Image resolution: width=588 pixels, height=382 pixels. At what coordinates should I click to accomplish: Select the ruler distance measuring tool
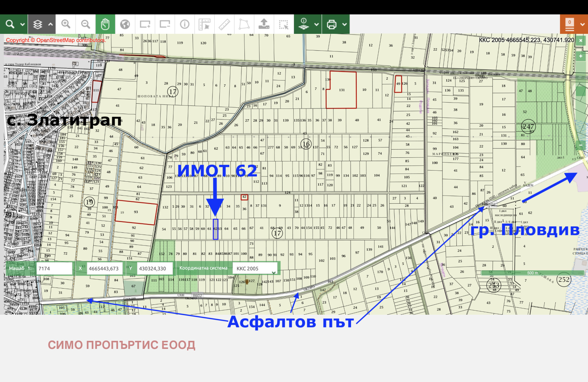pyautogui.click(x=224, y=24)
